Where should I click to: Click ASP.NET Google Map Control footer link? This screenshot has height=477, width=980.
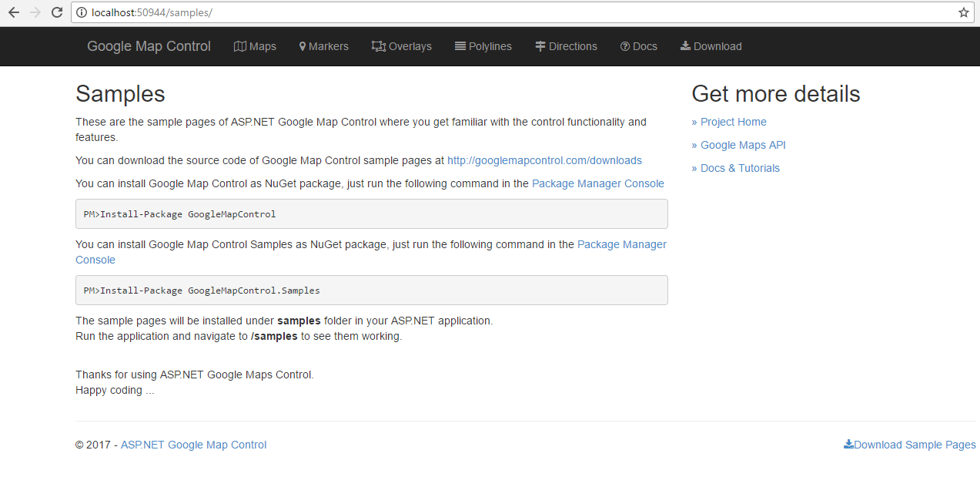pos(193,445)
